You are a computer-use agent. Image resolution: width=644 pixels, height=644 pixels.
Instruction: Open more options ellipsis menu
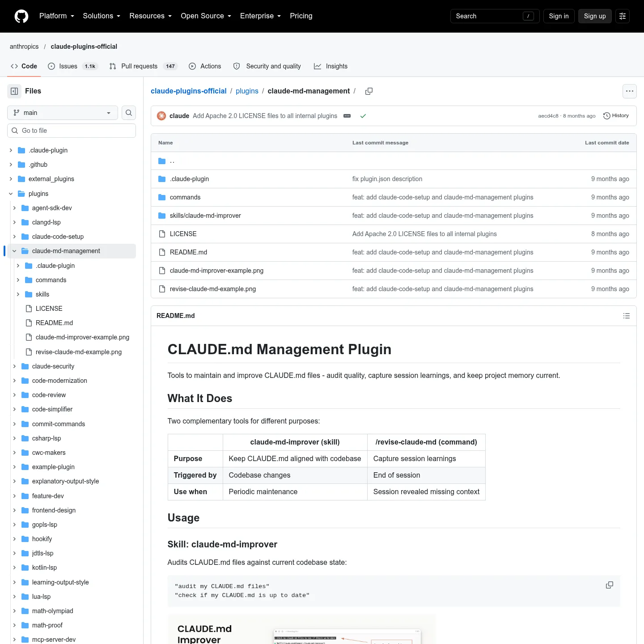(630, 91)
